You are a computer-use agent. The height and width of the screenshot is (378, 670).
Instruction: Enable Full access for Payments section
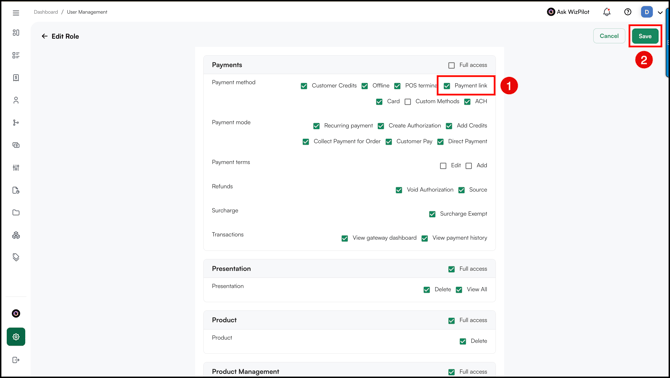[x=451, y=65]
